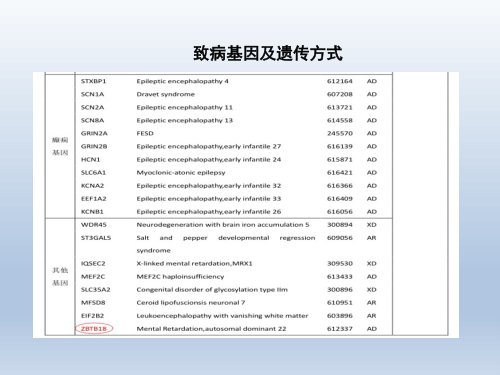Click the 'FESD' disease cell
Viewport: 500px width, 375px height.
click(x=145, y=133)
